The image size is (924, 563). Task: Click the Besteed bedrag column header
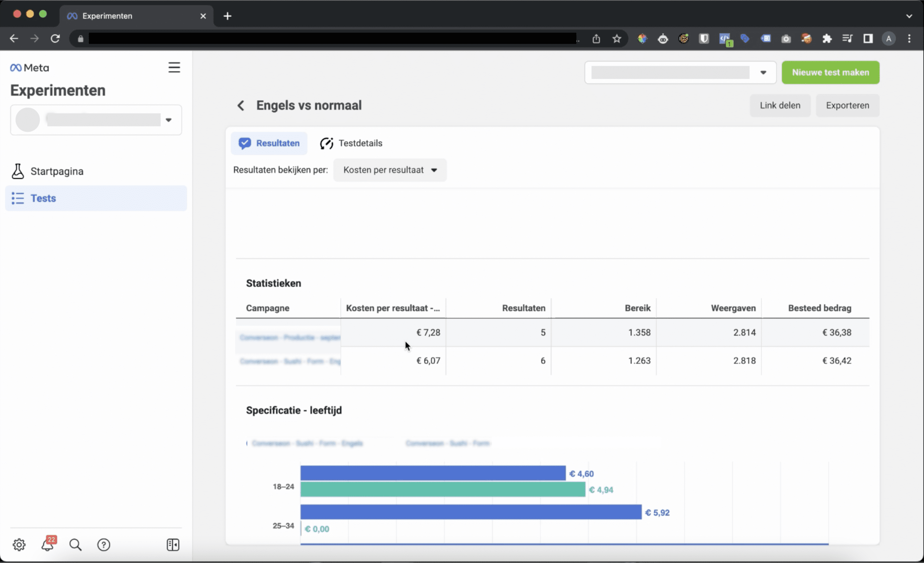(819, 308)
